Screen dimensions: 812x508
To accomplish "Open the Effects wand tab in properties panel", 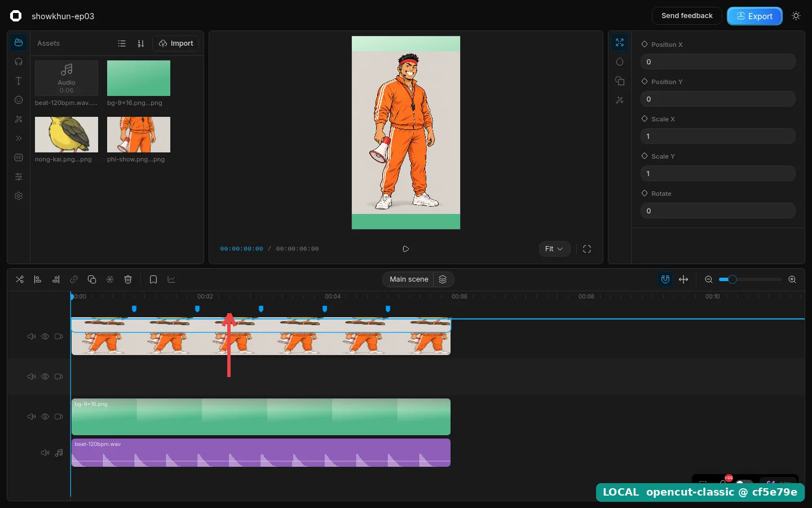I will coord(620,100).
